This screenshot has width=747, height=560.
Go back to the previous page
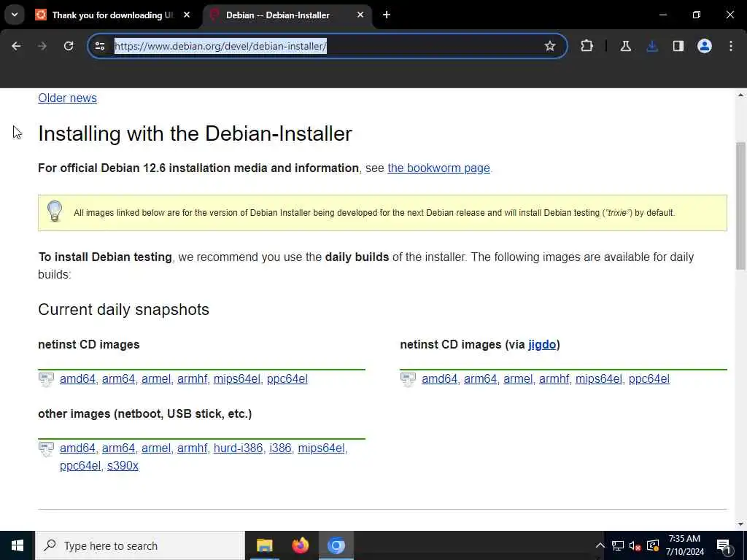point(16,46)
